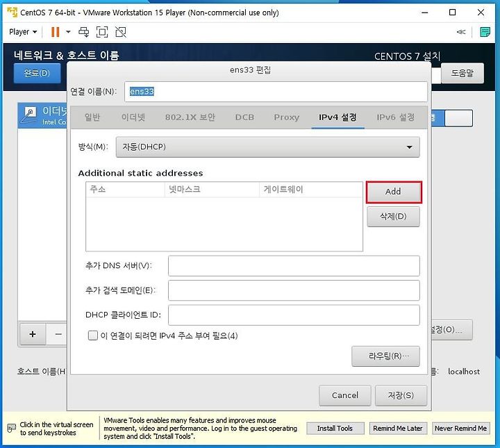The width and height of the screenshot is (500, 448).
Task: Click the 도움말 help button
Action: (462, 73)
